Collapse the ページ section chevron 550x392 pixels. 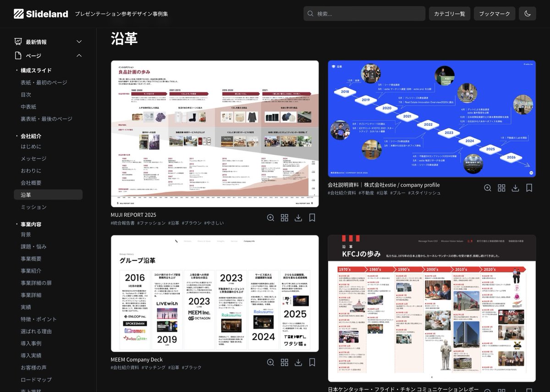(x=79, y=55)
